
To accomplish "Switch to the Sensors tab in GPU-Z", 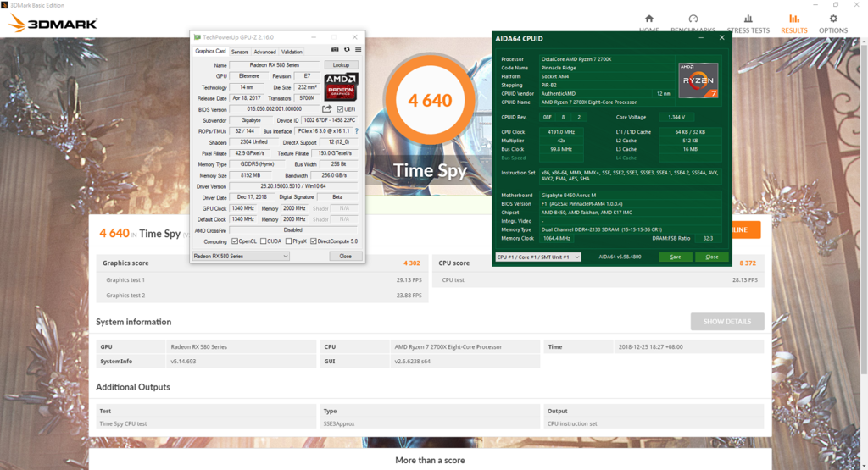I will point(240,52).
